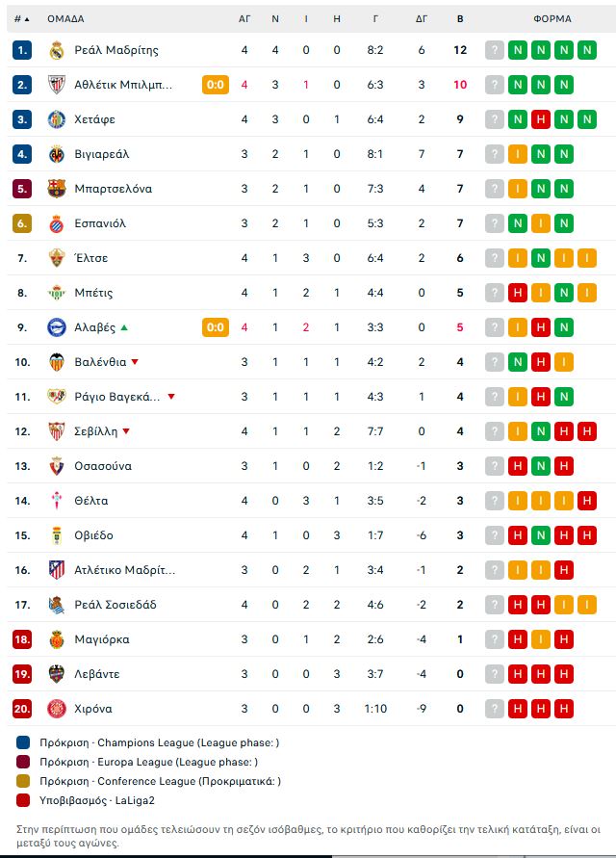Click Real Madrid's grey ? upcoming match badge

(x=495, y=50)
